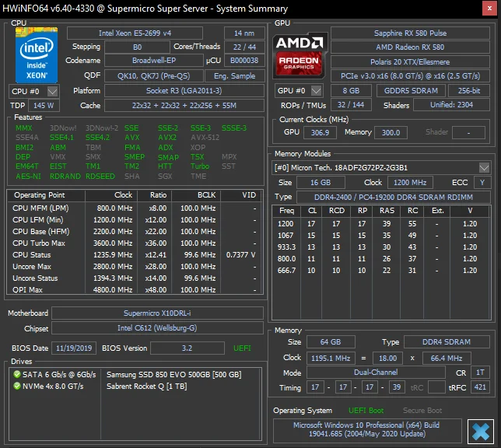The height and width of the screenshot is (448, 501).
Task: Select the 933.3 frequency timing row
Action: coord(381,247)
